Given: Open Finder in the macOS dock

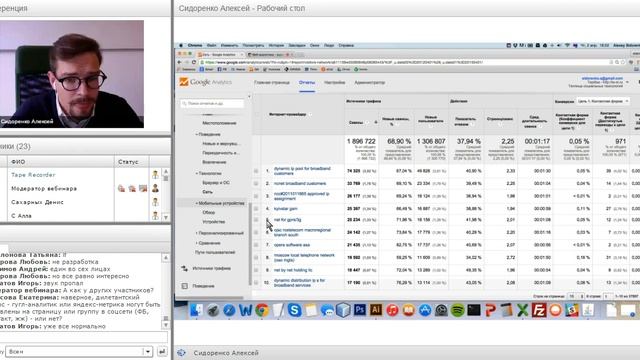Looking at the screenshot, I should click(196, 310).
